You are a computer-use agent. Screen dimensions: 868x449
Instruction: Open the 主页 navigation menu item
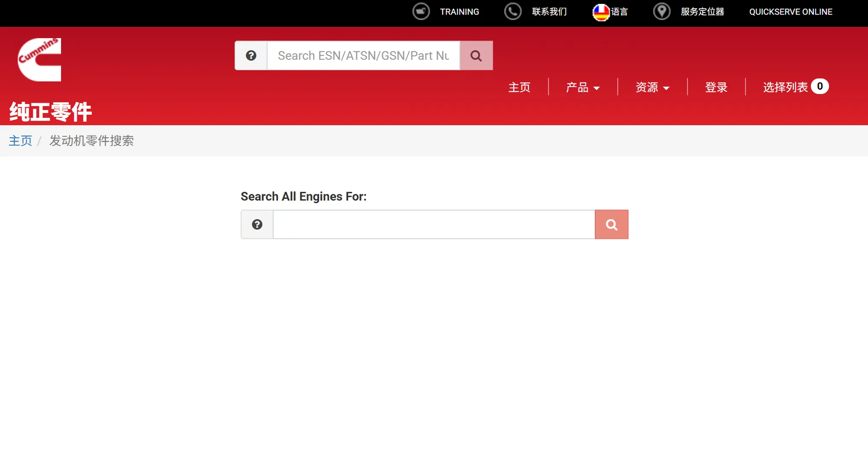point(519,87)
